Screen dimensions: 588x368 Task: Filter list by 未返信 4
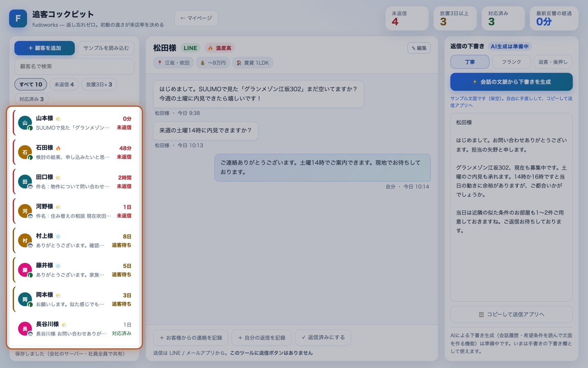64,84
